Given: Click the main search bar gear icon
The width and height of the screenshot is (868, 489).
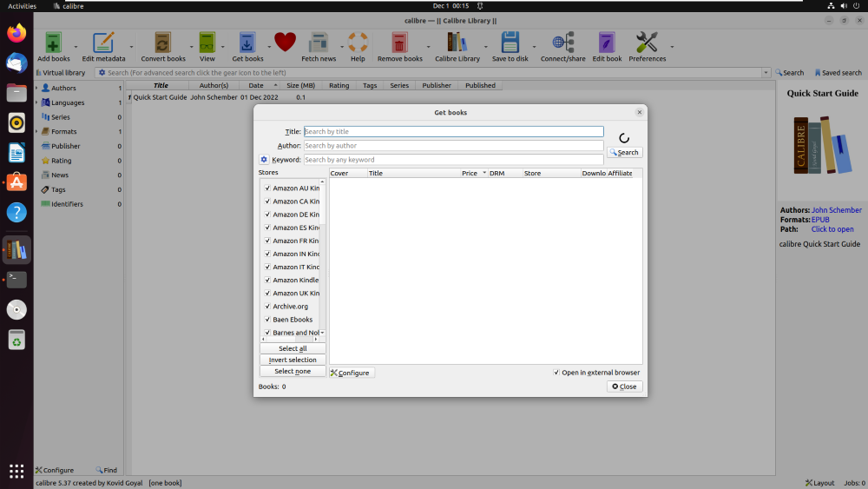Looking at the screenshot, I should (102, 73).
